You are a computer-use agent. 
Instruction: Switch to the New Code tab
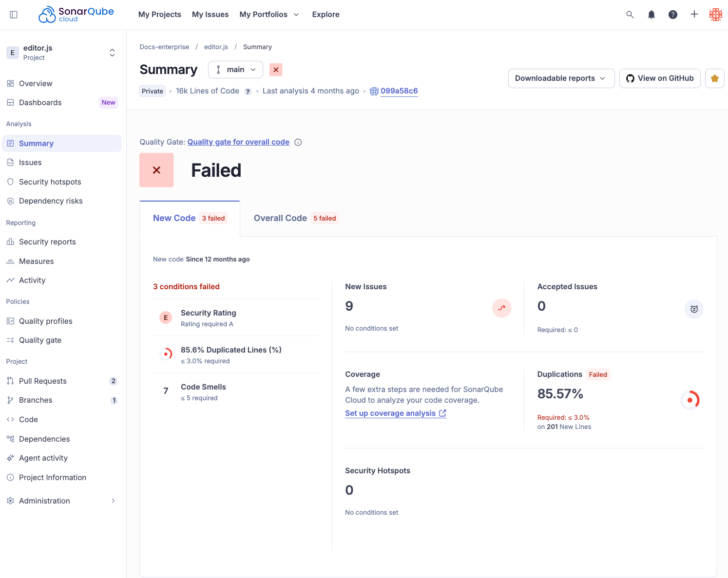click(190, 219)
